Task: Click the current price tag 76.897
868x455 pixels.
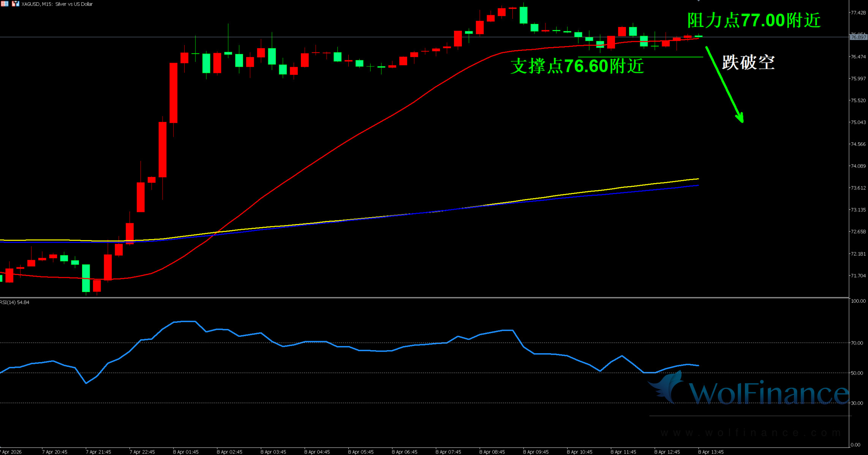Action: click(858, 37)
